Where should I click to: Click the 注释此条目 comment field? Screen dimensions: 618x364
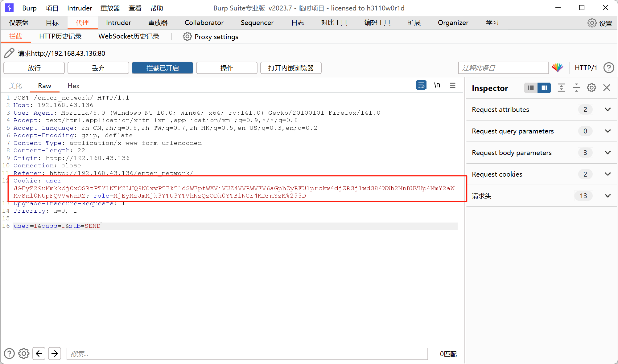click(504, 68)
